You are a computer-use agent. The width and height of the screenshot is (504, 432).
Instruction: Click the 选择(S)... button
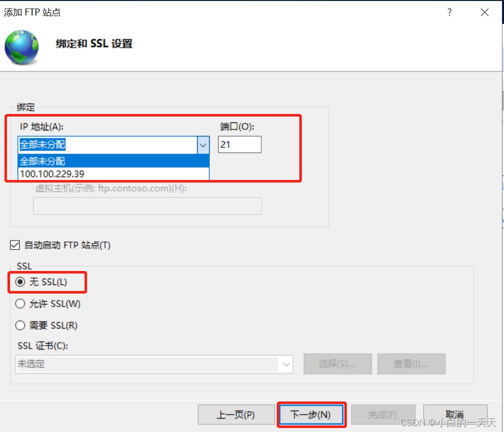click(x=337, y=364)
